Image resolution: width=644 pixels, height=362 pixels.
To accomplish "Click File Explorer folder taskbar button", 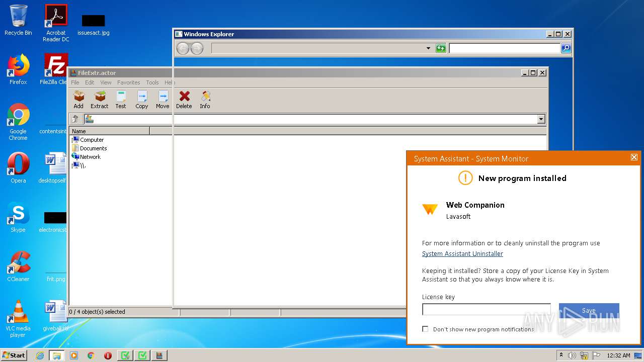I will tap(57, 355).
